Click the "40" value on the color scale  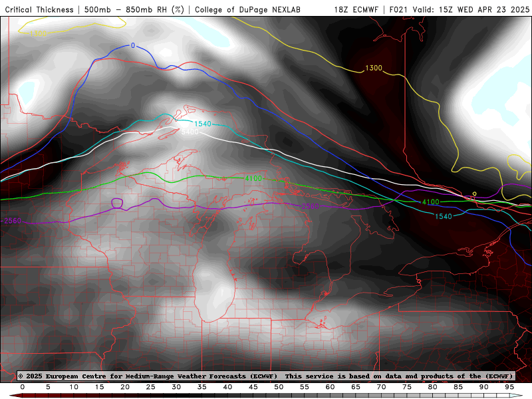(x=227, y=387)
